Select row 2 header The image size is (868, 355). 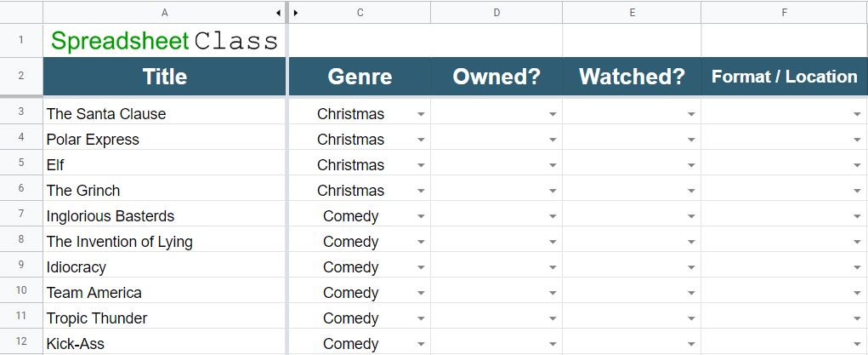[x=21, y=76]
